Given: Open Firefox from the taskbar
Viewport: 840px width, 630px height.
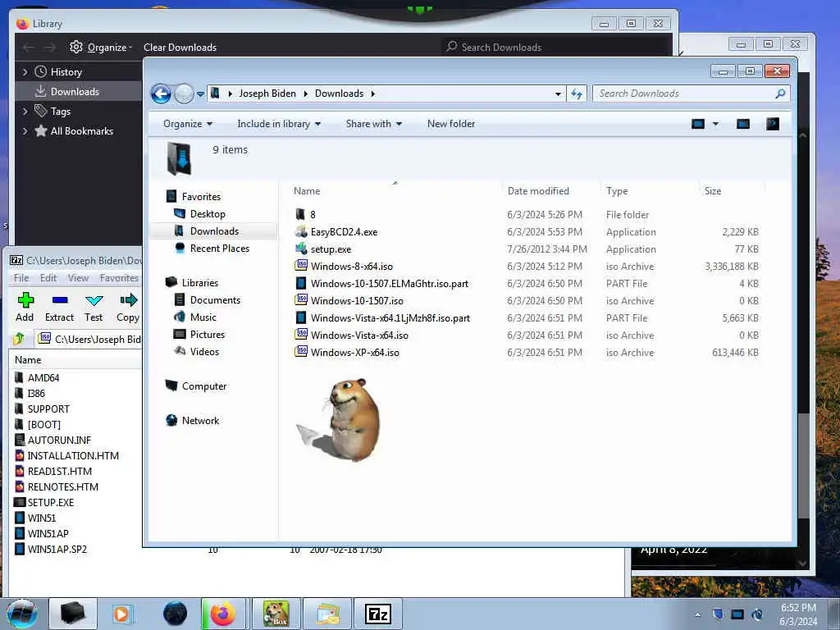Looking at the screenshot, I should [223, 614].
